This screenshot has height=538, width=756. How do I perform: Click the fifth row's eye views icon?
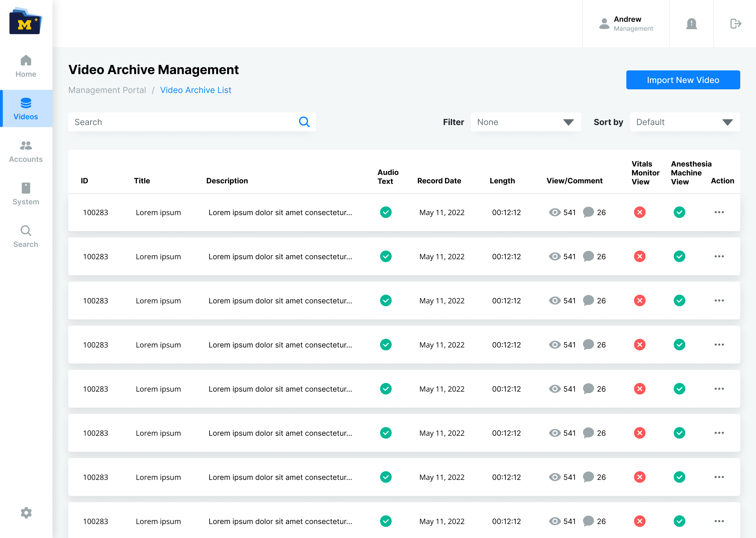554,389
